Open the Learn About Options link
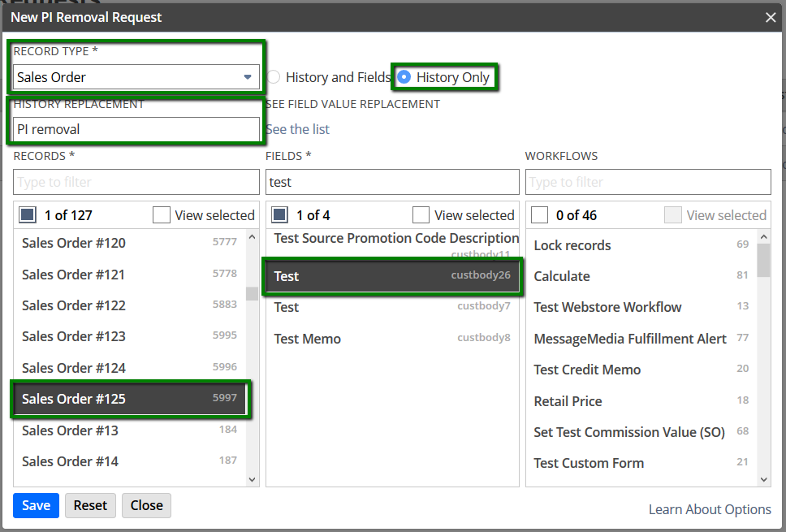Screen dimensions: 786x532 710,509
